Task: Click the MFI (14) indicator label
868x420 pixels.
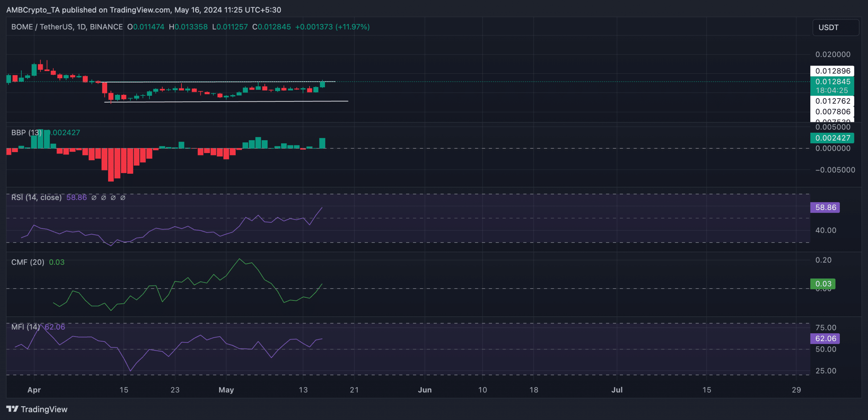Action: (x=25, y=327)
